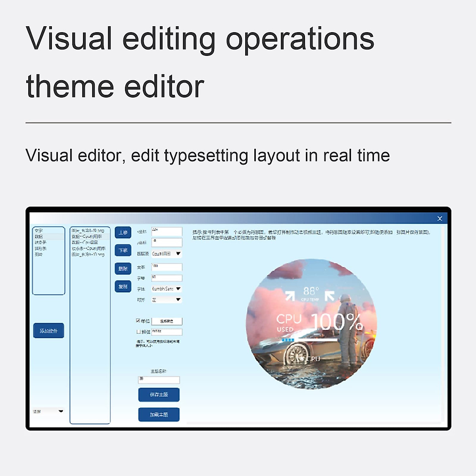Click the circular theme preview image
476x476 pixels.
(311, 323)
